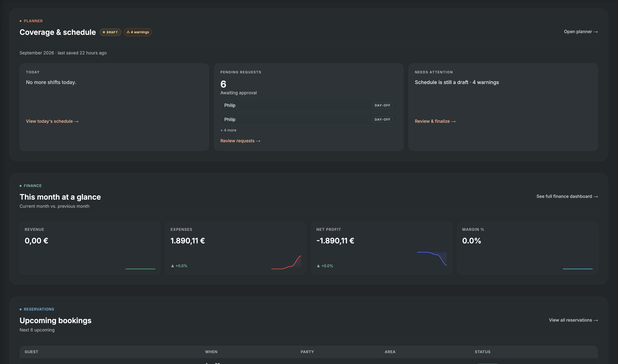Viewport: 618px width, 364px height.
Task: Click Review & finalize link
Action: point(435,121)
